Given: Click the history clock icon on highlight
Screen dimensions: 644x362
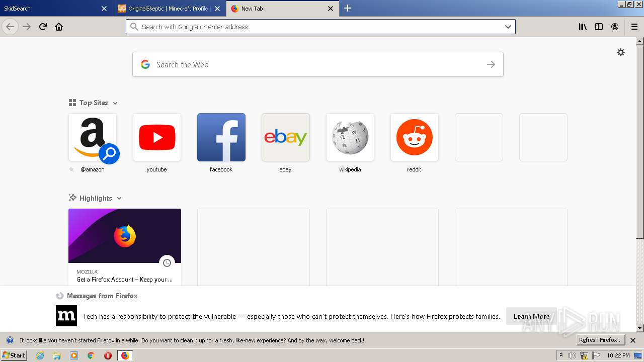Looking at the screenshot, I should (x=167, y=263).
